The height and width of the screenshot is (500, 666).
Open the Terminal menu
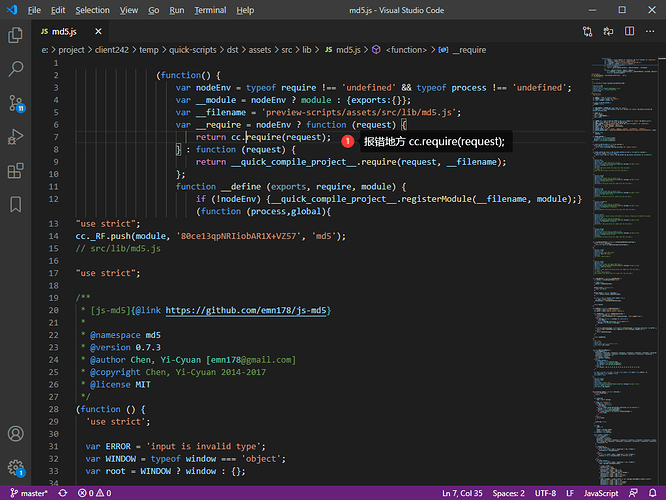210,10
